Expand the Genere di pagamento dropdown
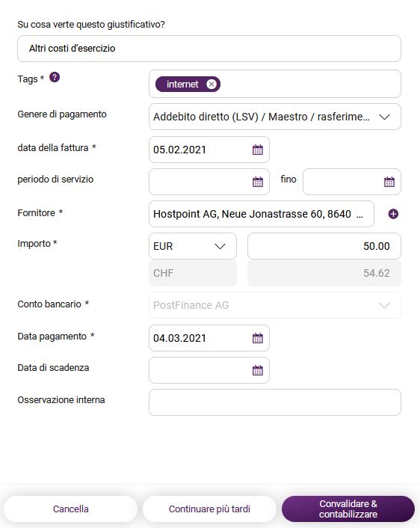This screenshot has width=420, height=528. [x=275, y=117]
